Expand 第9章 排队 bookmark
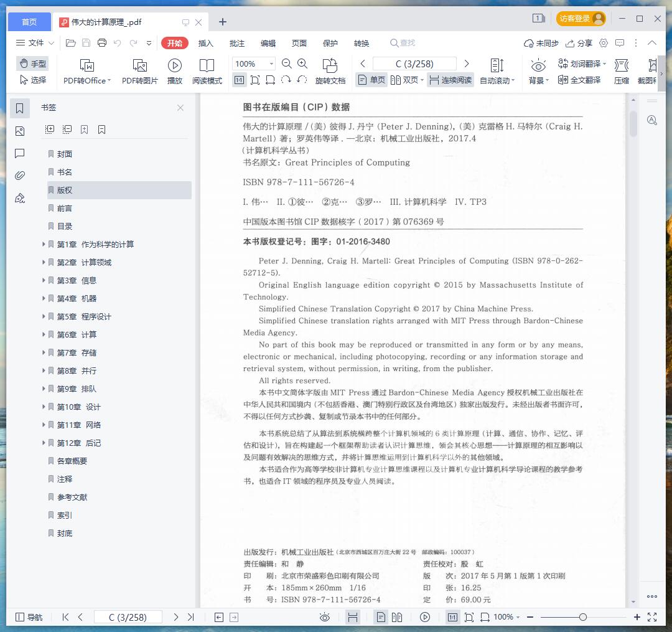Screen dimensions: 672x632 [x=44, y=389]
